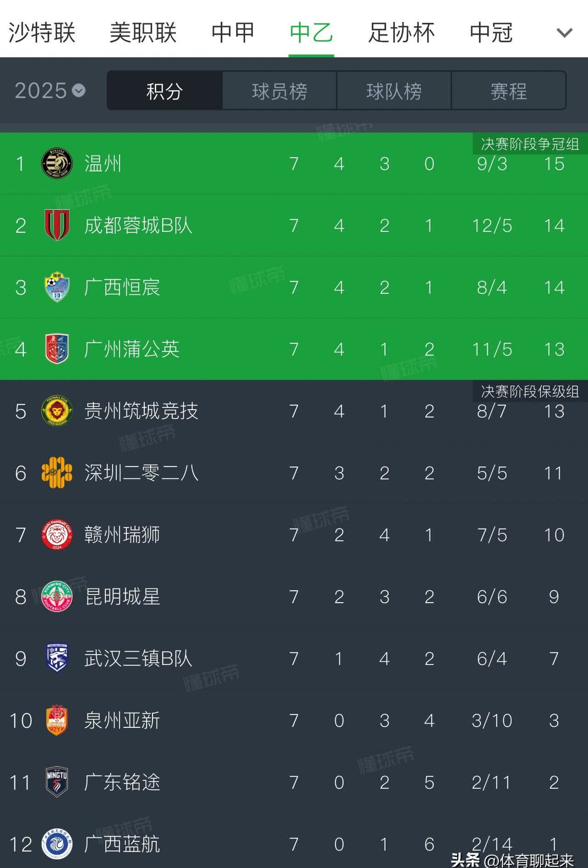
Task: Click the 武汉三镇B队 blue shield crest
Action: [57, 658]
